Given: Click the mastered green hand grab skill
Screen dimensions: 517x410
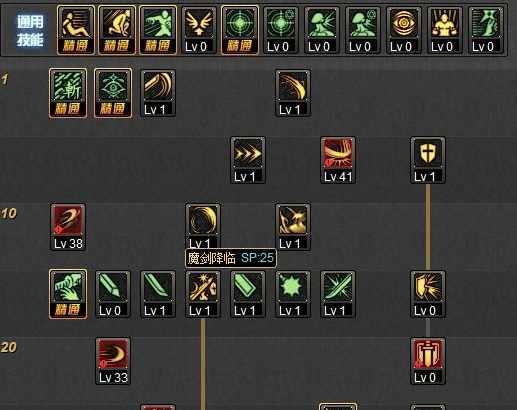Looking at the screenshot, I should click(68, 294).
